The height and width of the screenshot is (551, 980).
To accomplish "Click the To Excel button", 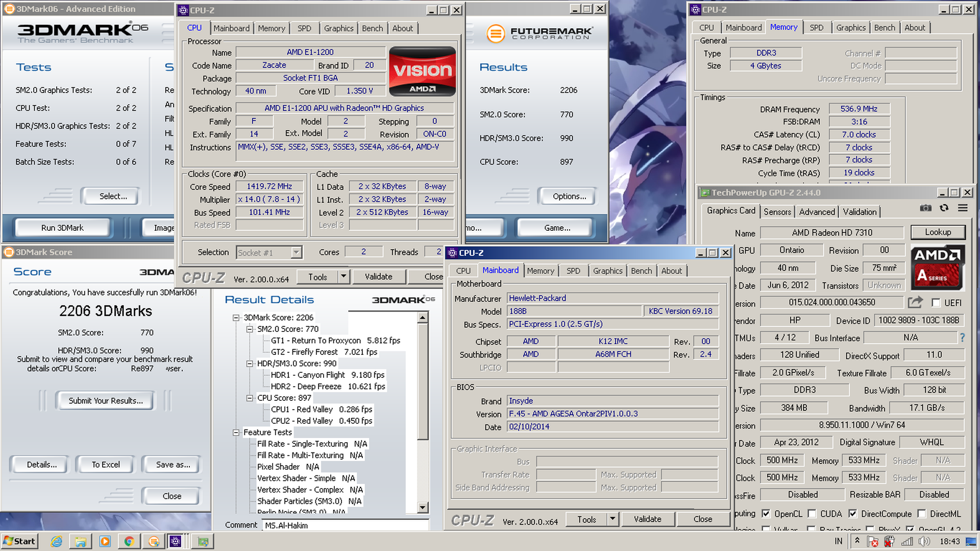I will (x=106, y=465).
